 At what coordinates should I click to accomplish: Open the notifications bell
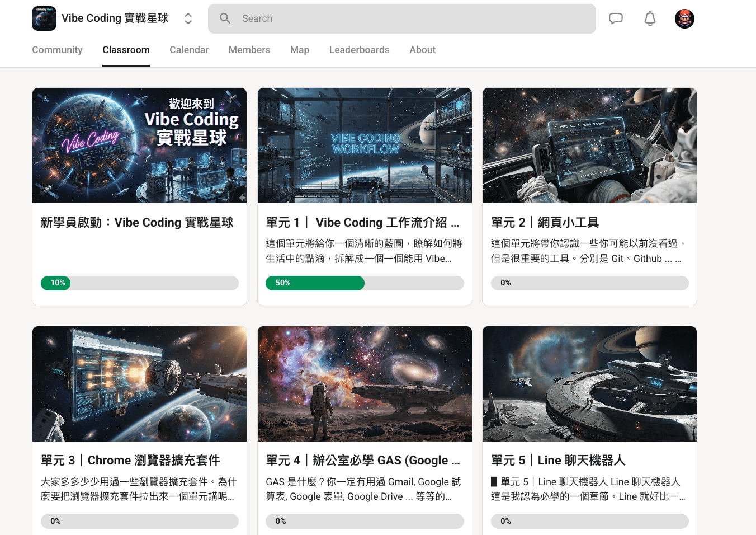(650, 18)
